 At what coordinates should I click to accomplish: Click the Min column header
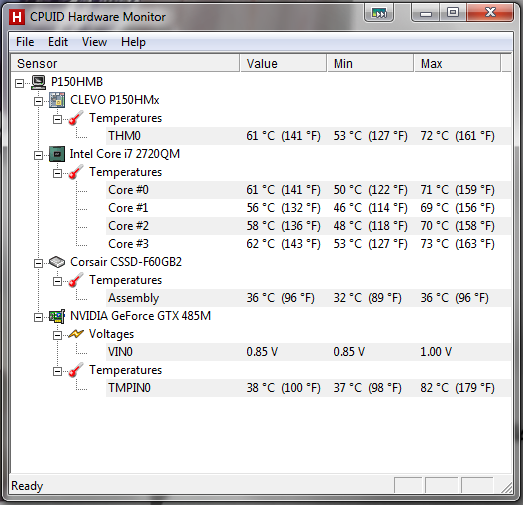[370, 63]
